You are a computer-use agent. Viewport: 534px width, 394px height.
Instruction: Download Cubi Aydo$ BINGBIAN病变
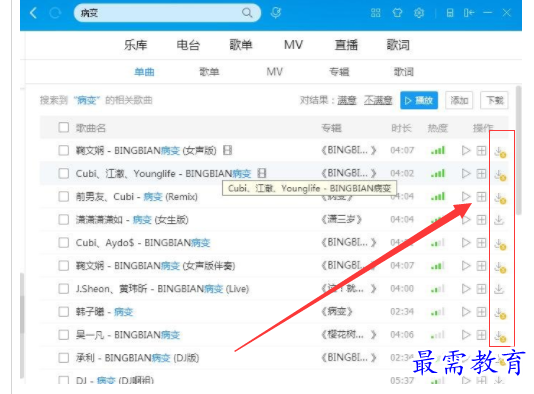click(x=500, y=244)
